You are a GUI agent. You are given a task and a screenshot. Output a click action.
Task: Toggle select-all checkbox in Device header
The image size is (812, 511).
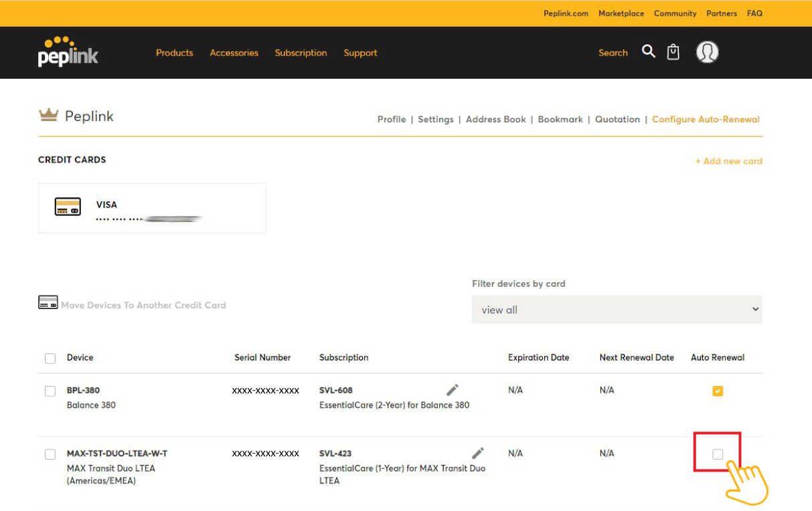pyautogui.click(x=50, y=359)
